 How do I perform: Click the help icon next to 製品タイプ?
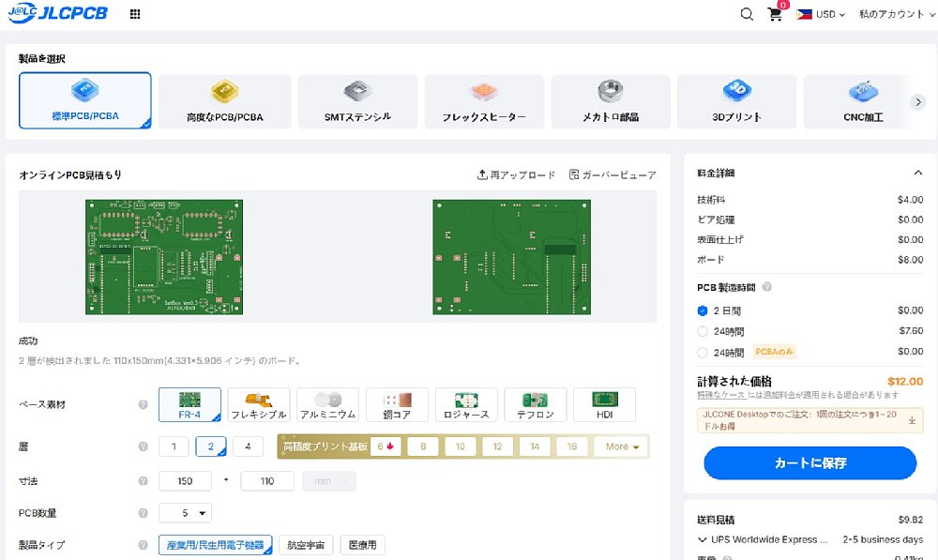143,545
